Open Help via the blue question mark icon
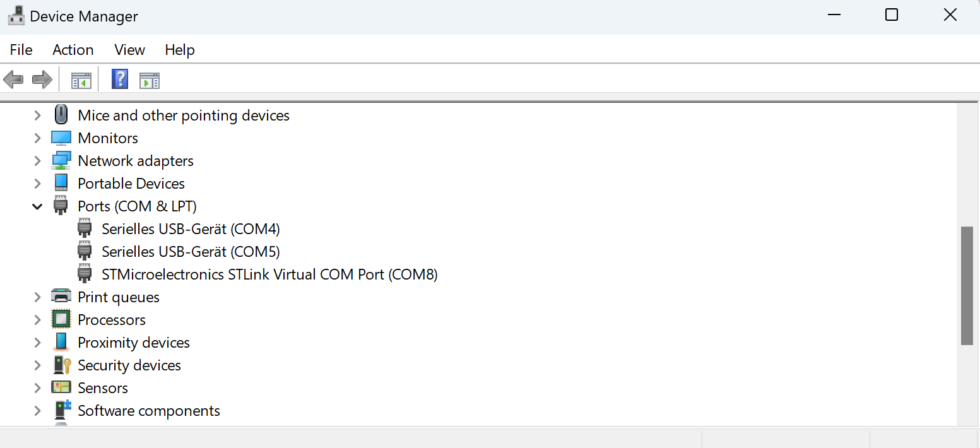Image resolution: width=980 pixels, height=448 pixels. pos(119,79)
